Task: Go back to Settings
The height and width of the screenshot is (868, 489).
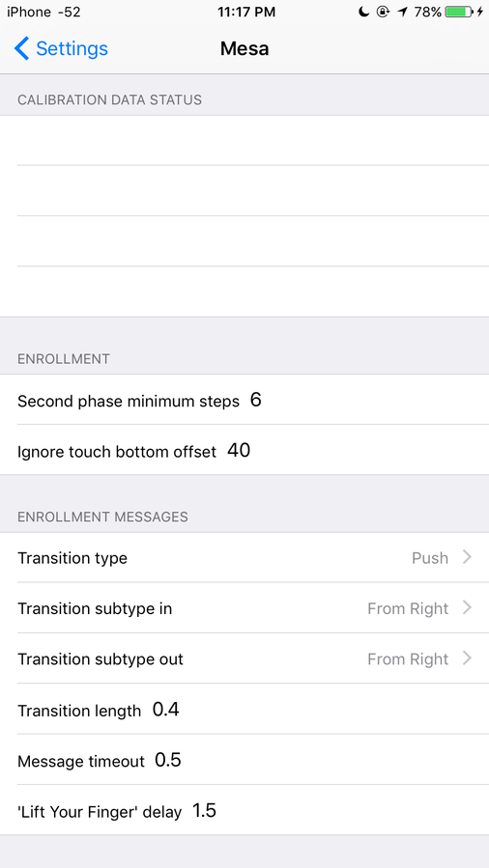Action: (x=61, y=48)
